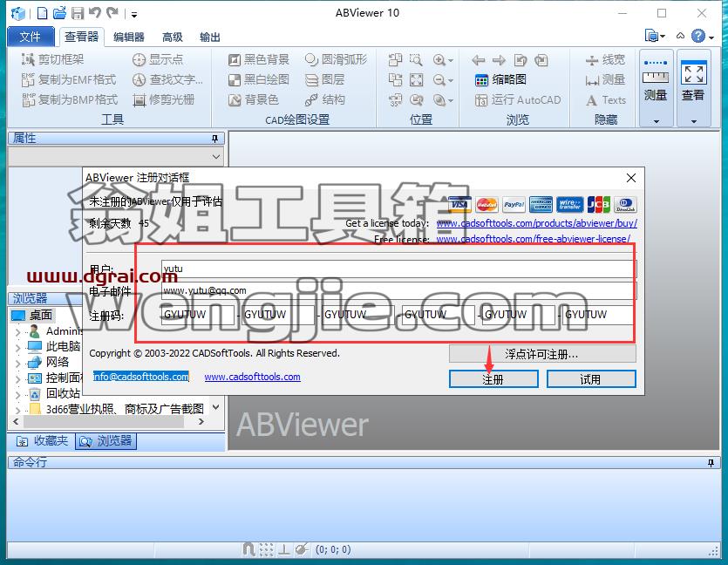Switch to the 输出 ribbon tab
This screenshot has height=565, width=728.
click(210, 37)
